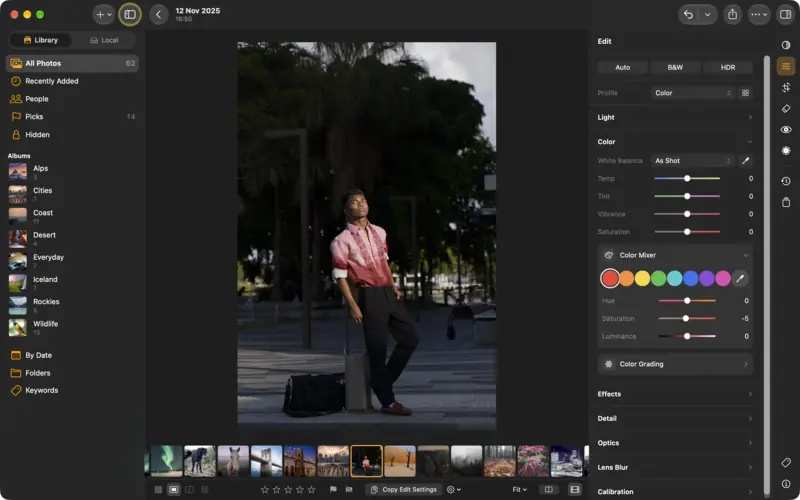Select the Remove eraser tool
The height and width of the screenshot is (500, 800).
pyautogui.click(x=786, y=109)
